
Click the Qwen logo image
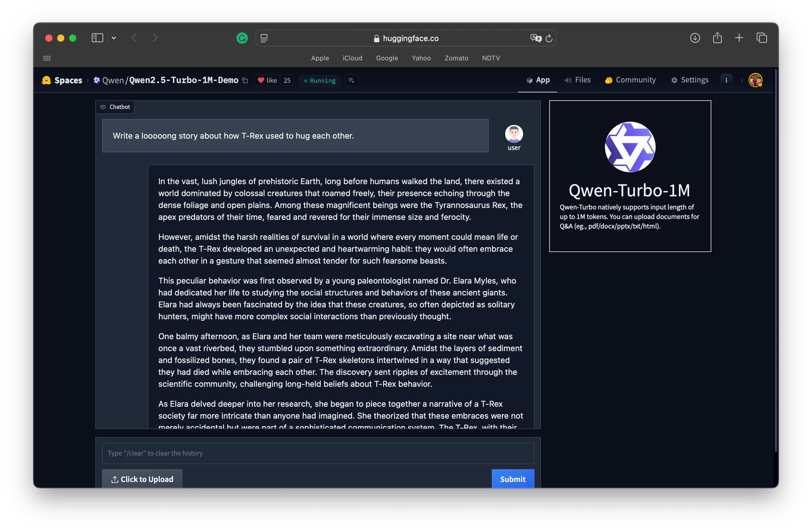(630, 147)
